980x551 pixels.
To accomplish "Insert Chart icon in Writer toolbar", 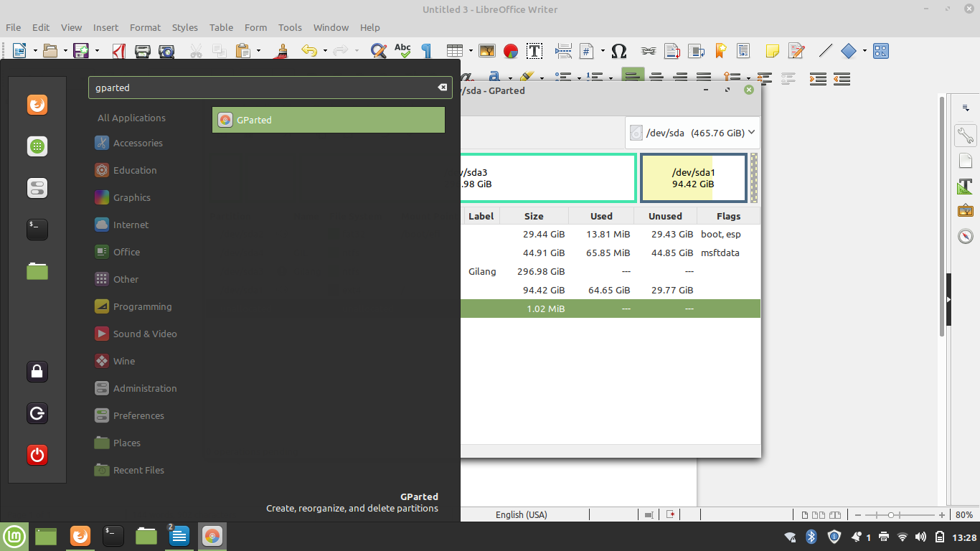I will click(511, 51).
